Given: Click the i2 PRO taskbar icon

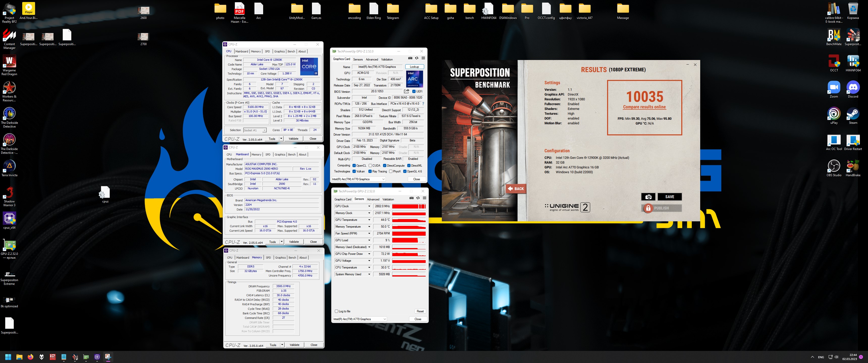Looking at the screenshot, I should [52, 357].
